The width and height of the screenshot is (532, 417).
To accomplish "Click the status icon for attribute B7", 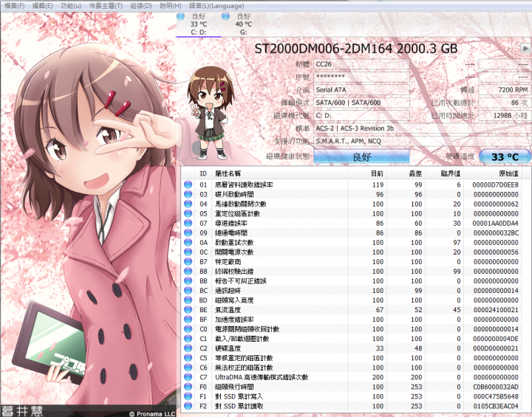I will coord(188,262).
